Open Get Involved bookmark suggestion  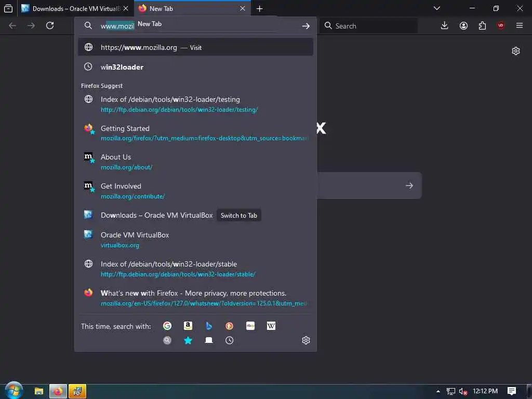(195, 191)
